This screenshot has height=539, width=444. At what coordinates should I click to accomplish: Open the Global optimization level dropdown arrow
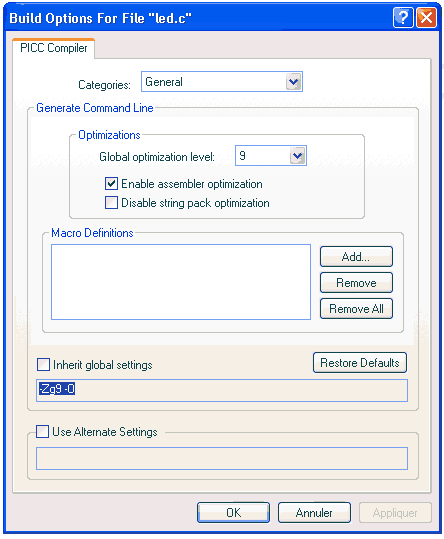(x=297, y=156)
